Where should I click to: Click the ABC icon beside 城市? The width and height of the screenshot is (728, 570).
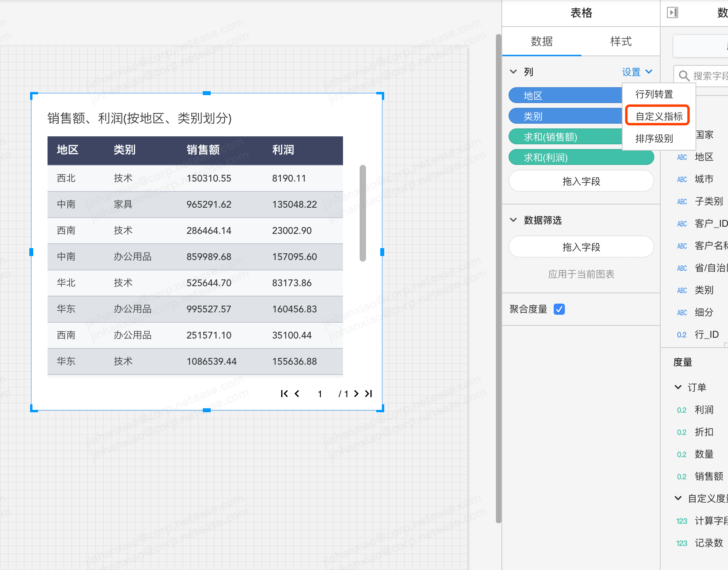tap(682, 179)
